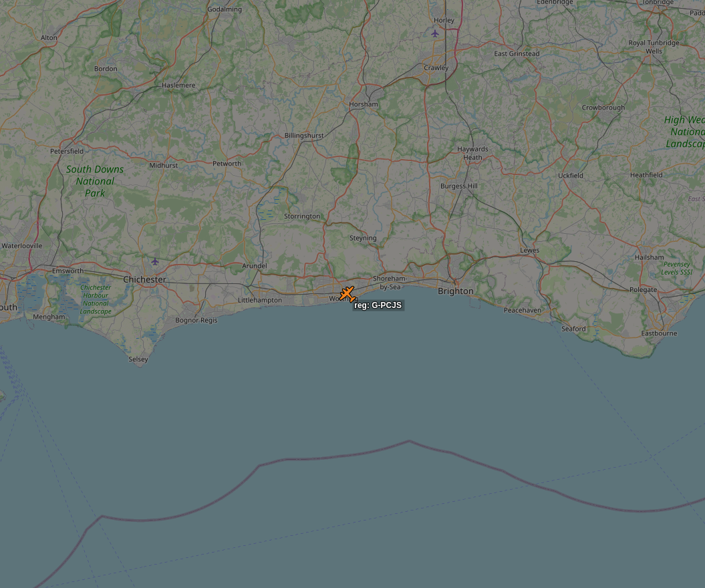Click the Brighton city label

pyautogui.click(x=456, y=291)
